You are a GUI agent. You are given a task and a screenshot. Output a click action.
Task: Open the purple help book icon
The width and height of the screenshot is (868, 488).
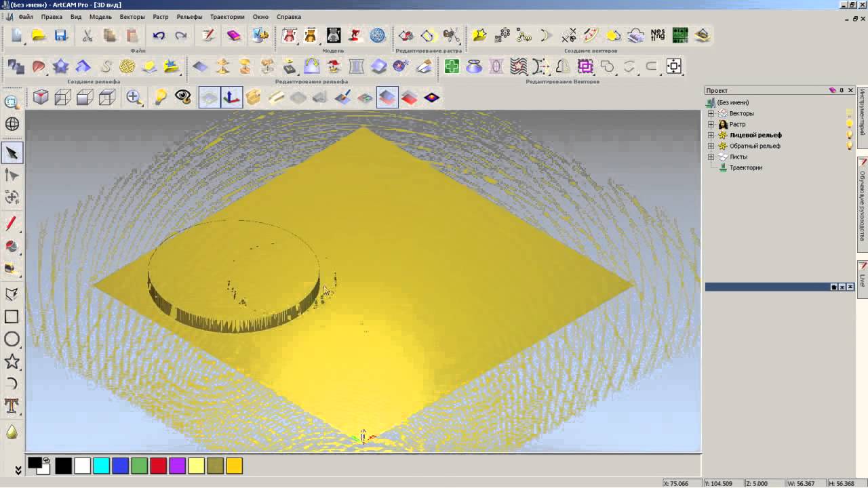click(234, 35)
